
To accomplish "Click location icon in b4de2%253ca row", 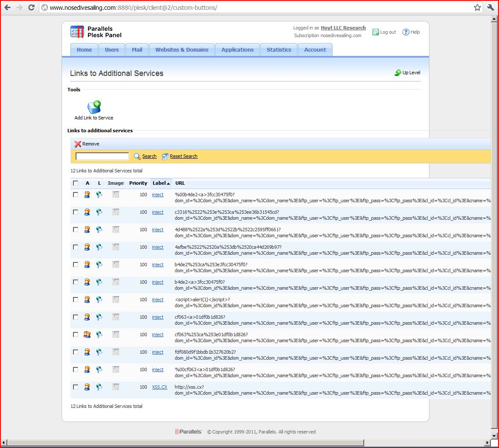I will (99, 265).
